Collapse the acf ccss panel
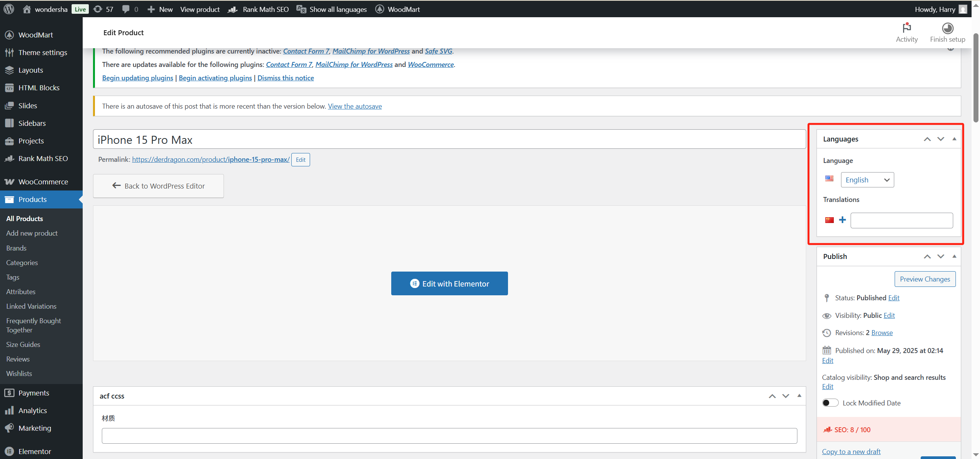Screen dimensions: 980x459 click(x=799, y=396)
